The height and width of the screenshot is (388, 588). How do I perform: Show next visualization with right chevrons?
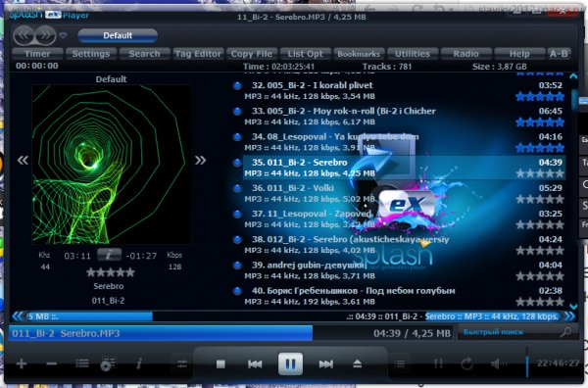pyautogui.click(x=200, y=161)
